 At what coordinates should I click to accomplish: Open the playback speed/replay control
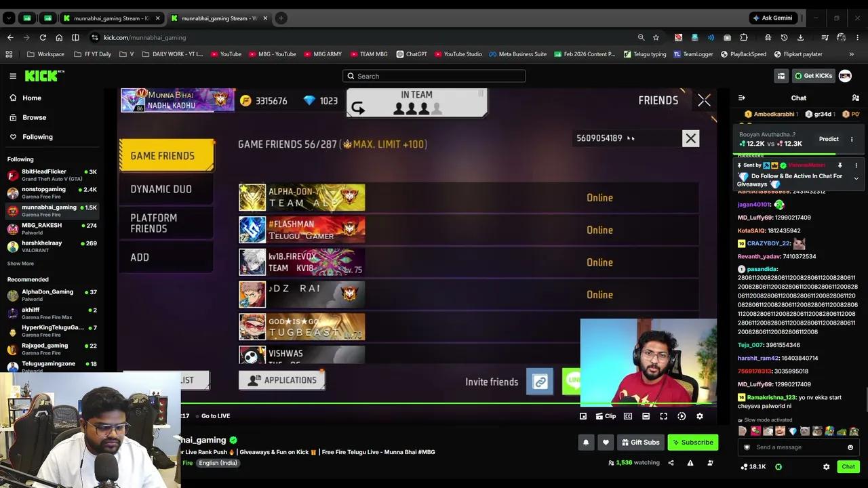click(682, 416)
